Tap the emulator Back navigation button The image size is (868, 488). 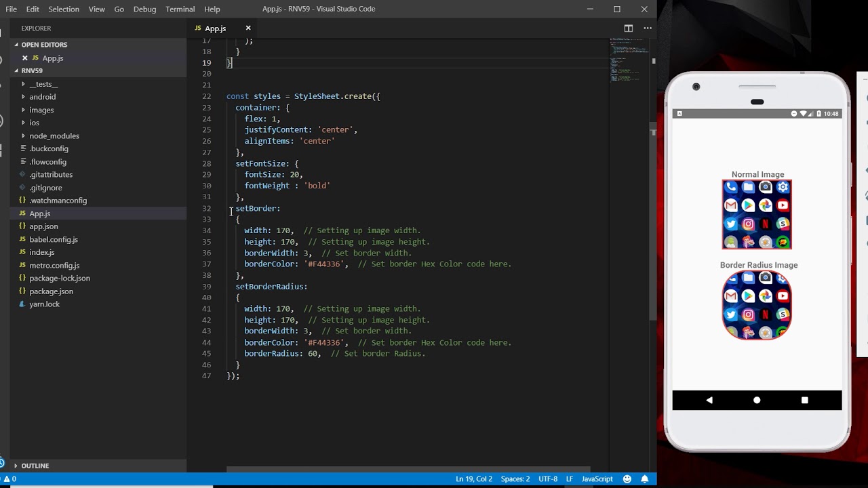click(x=709, y=400)
